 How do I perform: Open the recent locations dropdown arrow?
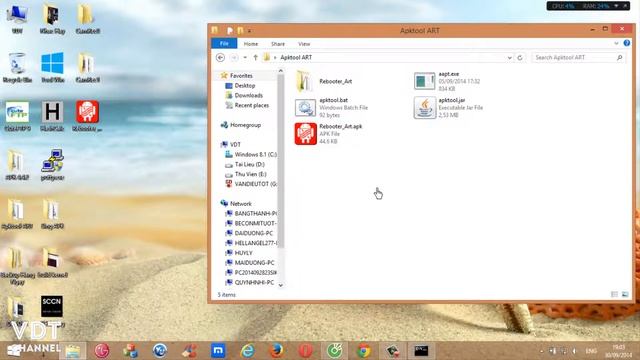pos(245,58)
